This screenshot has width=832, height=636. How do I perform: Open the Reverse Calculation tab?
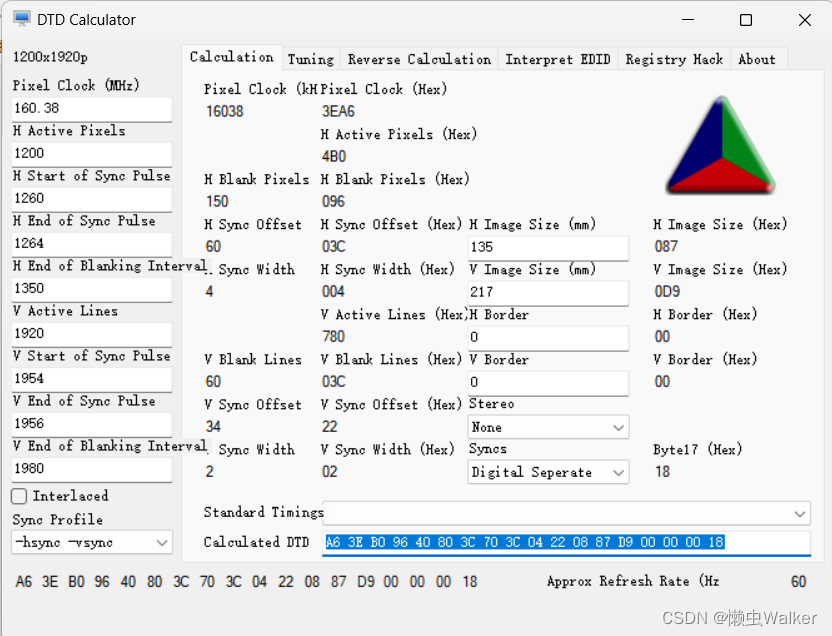[x=419, y=59]
